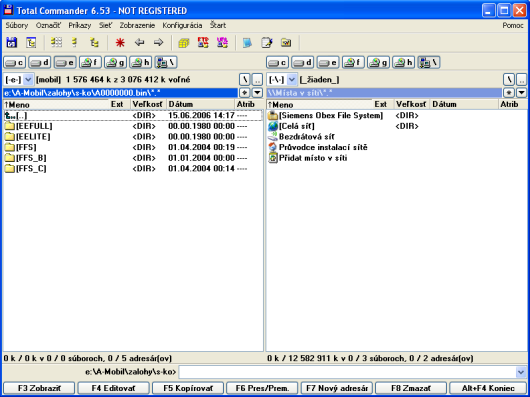Open the directory tree toolbar icon
The height and width of the screenshot is (397, 530).
(31, 43)
